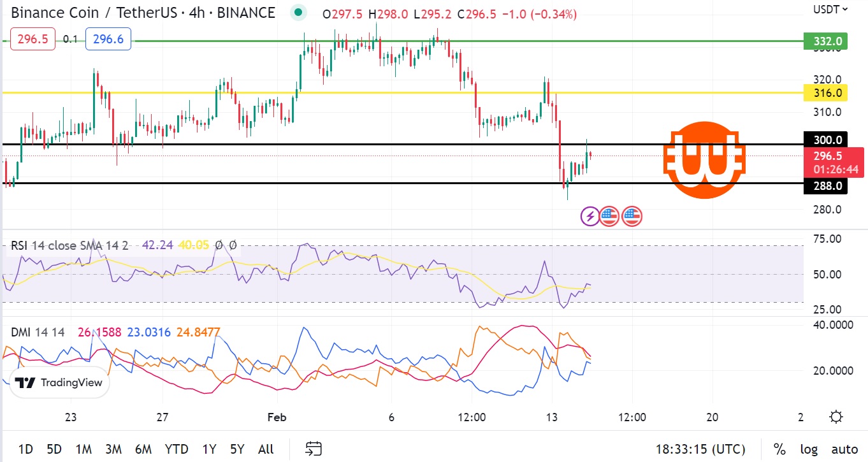Select the 3M time range
Viewport: 868px width, 462px height.
click(x=113, y=449)
